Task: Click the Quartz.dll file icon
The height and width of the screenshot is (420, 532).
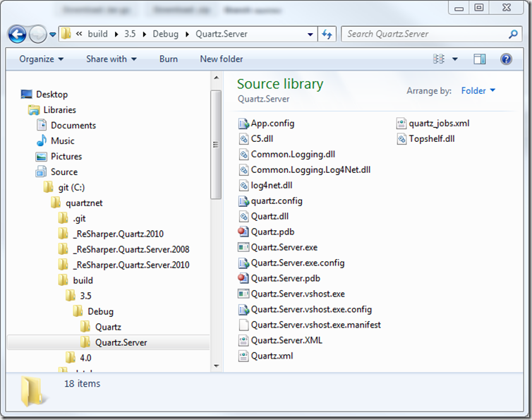Action: [x=243, y=216]
